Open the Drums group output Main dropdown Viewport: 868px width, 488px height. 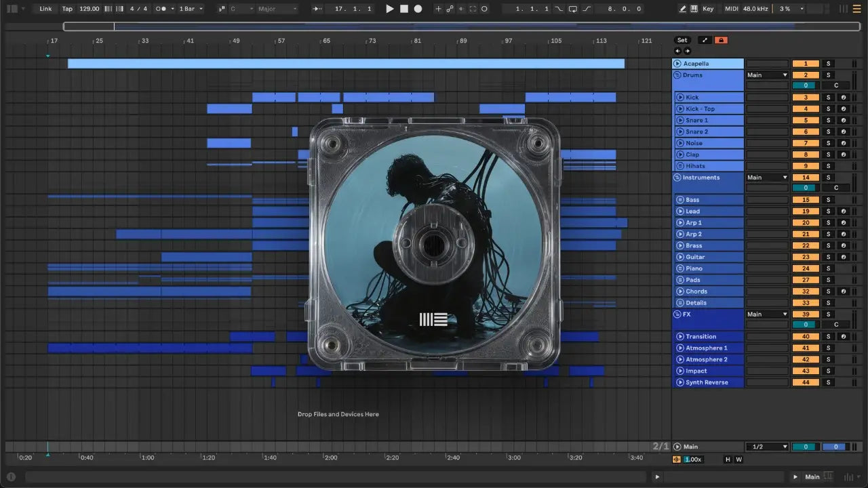tap(767, 75)
